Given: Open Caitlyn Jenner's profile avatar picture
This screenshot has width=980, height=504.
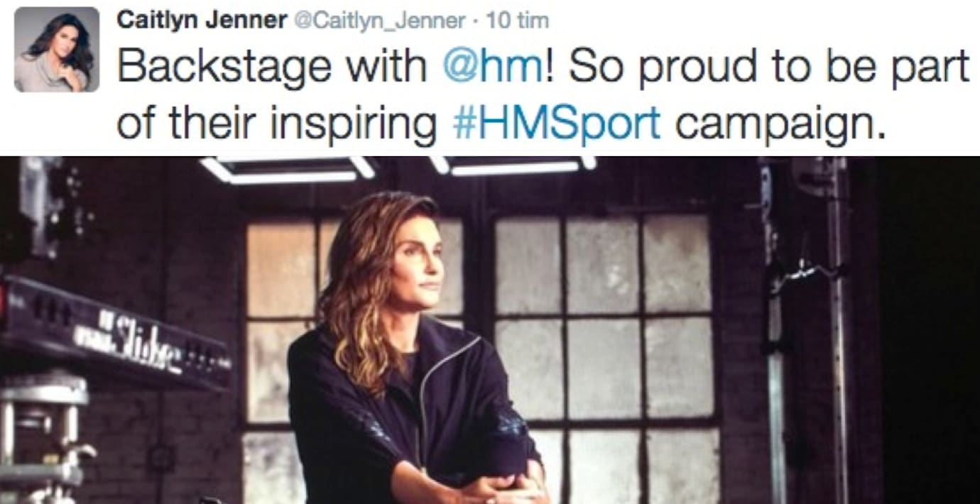Looking at the screenshot, I should 57,50.
